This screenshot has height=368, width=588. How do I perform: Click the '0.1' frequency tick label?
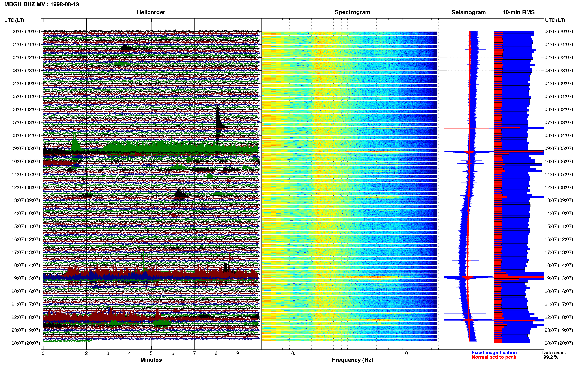(x=295, y=353)
